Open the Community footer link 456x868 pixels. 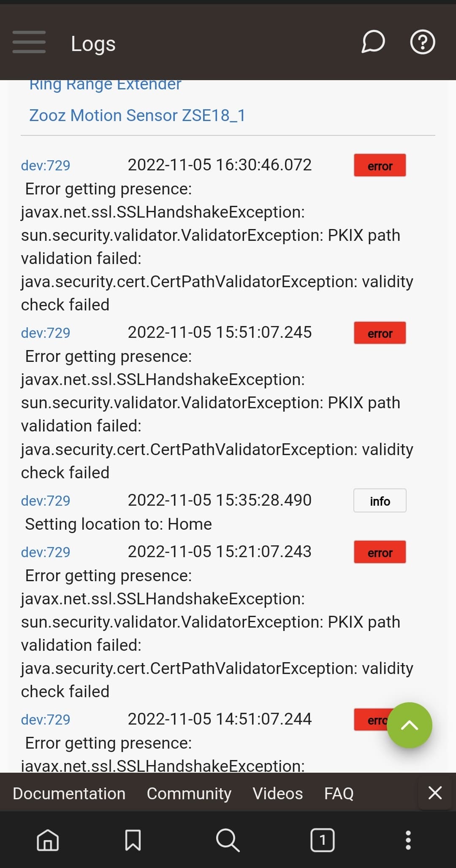[x=189, y=793]
